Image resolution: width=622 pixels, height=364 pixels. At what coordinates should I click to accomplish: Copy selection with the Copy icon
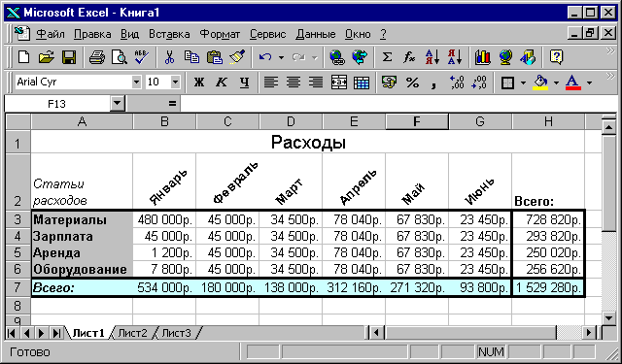(x=192, y=57)
